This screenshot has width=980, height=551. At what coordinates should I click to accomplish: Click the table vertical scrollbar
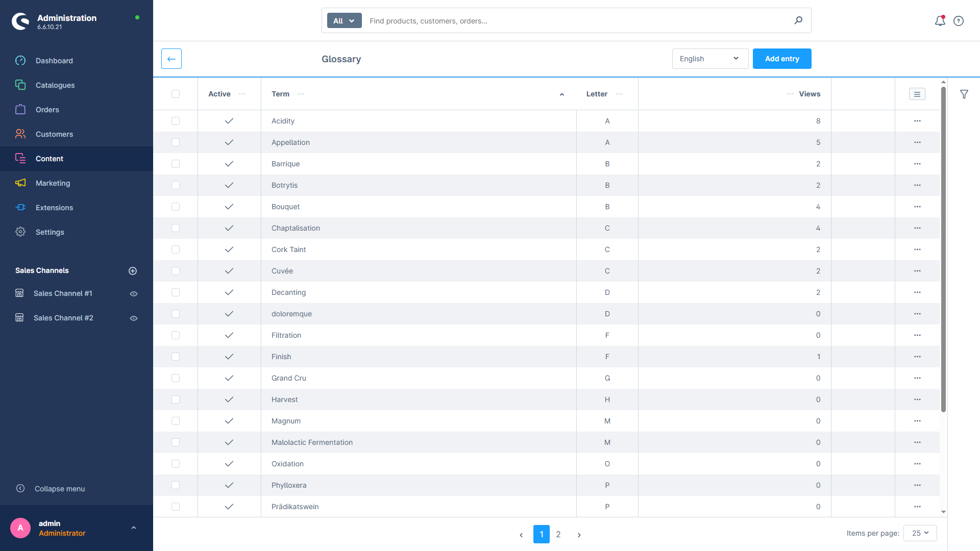(943, 249)
